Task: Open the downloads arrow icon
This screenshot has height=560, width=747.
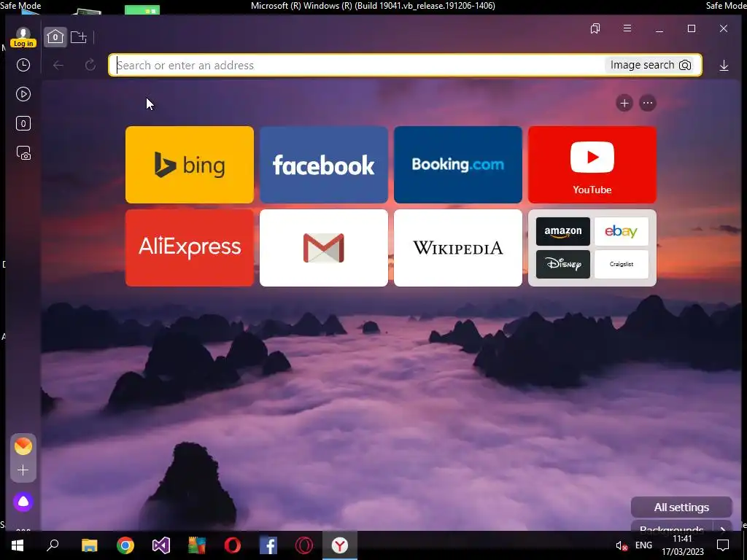Action: pyautogui.click(x=724, y=65)
